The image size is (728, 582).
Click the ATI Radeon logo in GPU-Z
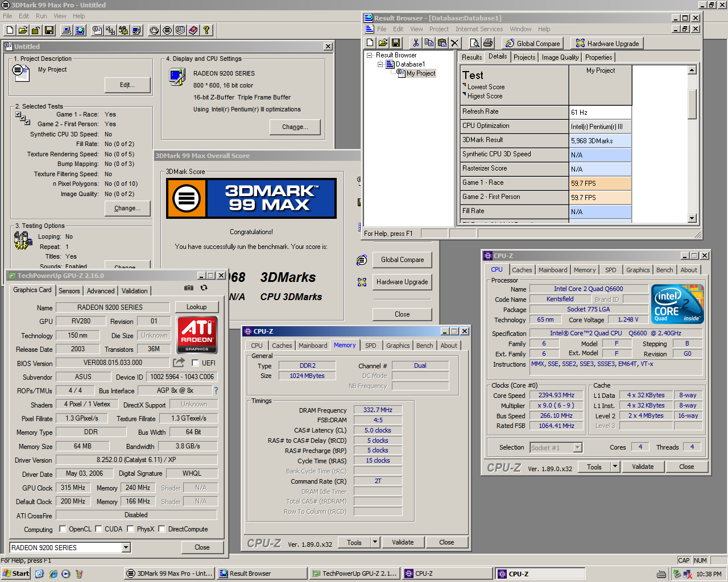(x=197, y=335)
